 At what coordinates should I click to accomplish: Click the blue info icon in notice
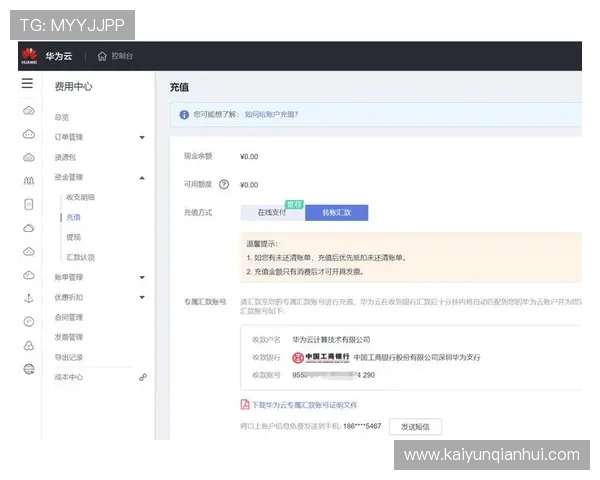pyautogui.click(x=184, y=114)
